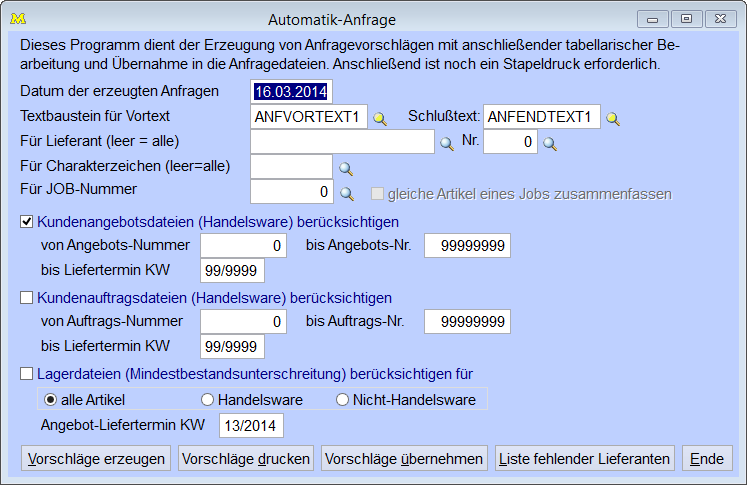
Task: Click the Textbaustein für Vortext field
Action: pos(309,117)
